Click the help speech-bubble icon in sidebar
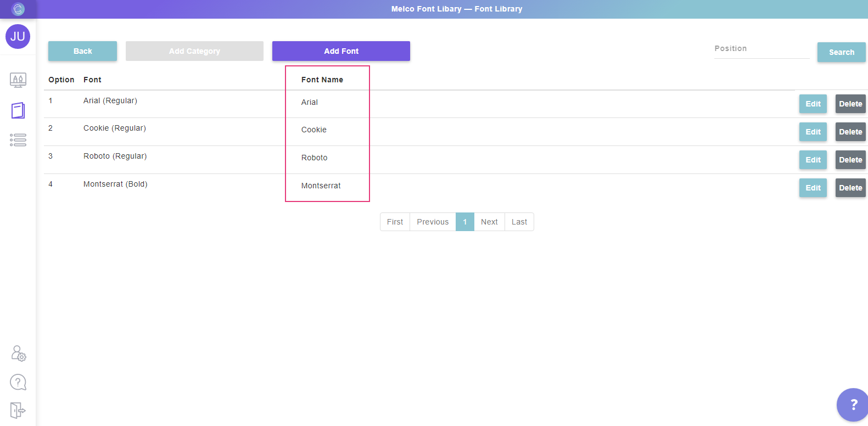The width and height of the screenshot is (868, 426). [x=18, y=382]
